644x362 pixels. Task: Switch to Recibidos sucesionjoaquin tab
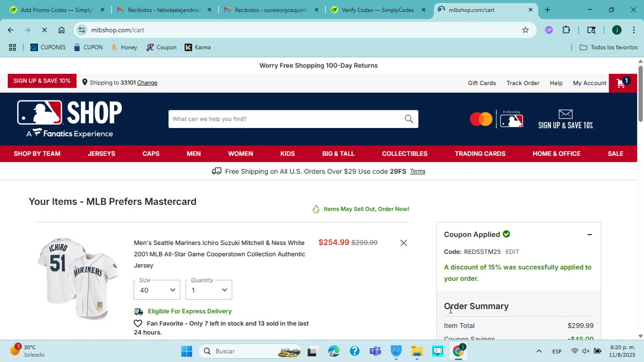270,10
